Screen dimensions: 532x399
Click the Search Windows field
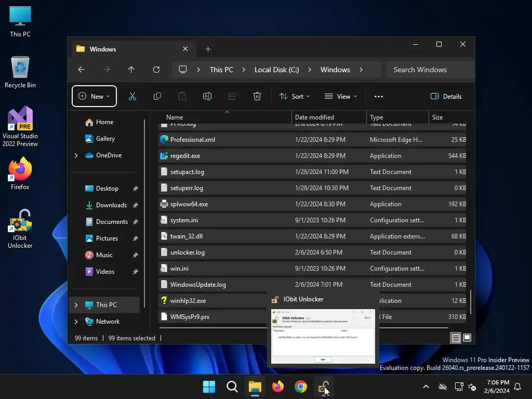click(x=430, y=70)
